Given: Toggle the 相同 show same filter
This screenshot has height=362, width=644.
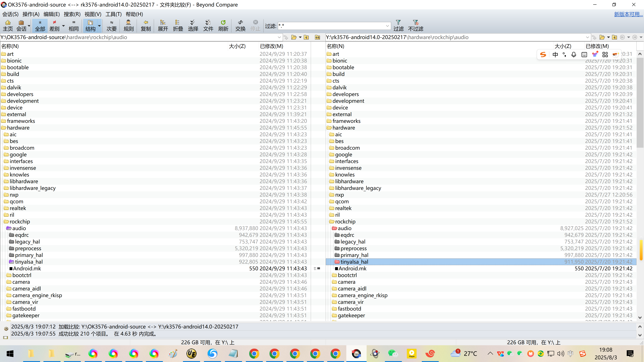Looking at the screenshot, I should coord(73,26).
